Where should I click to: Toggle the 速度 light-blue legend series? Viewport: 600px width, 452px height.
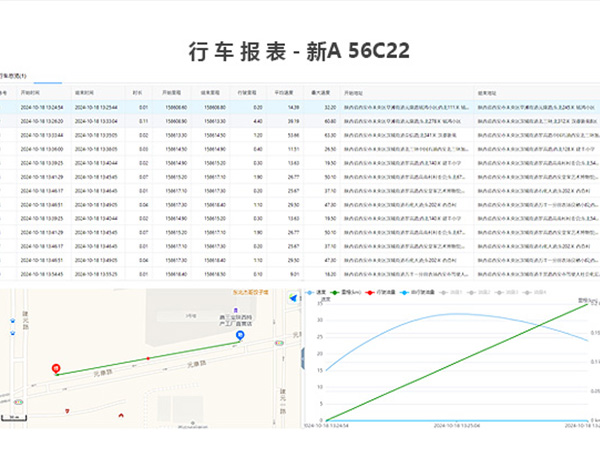point(316,292)
